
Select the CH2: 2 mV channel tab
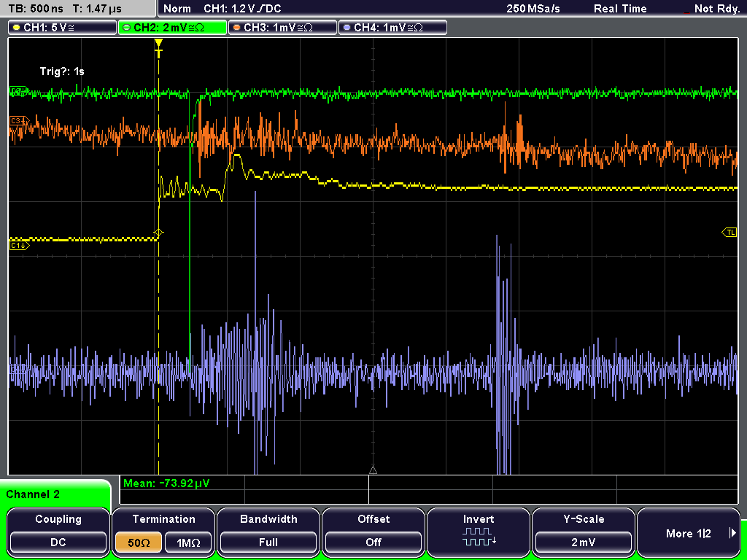coord(172,28)
